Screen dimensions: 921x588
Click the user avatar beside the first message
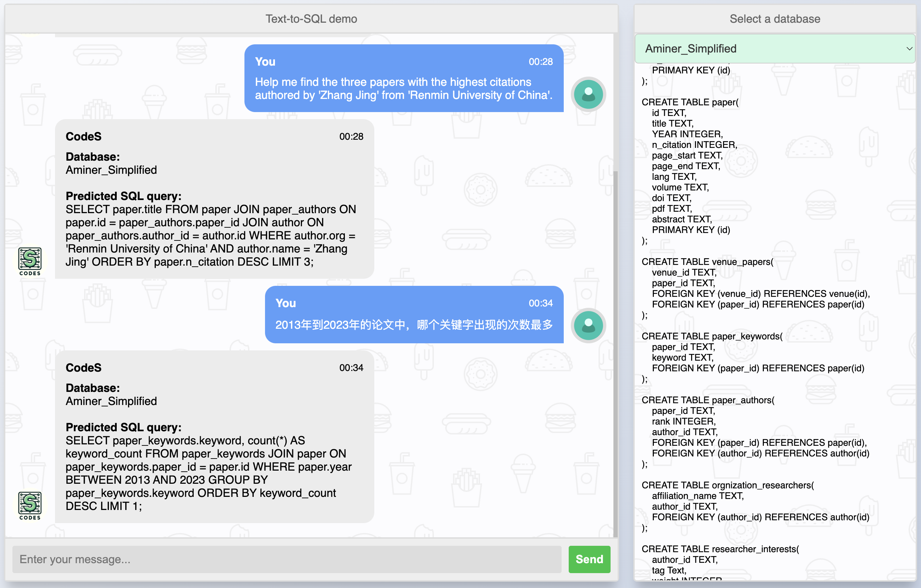click(x=588, y=94)
